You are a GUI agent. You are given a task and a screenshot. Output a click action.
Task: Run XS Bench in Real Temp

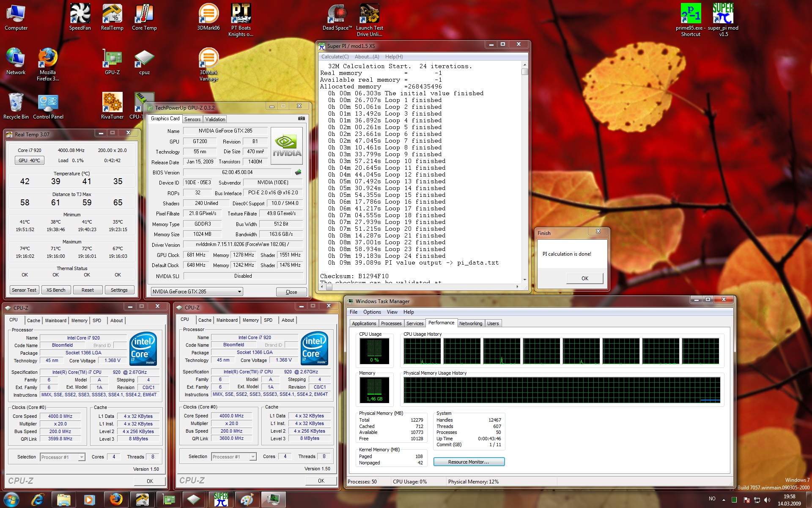point(56,290)
